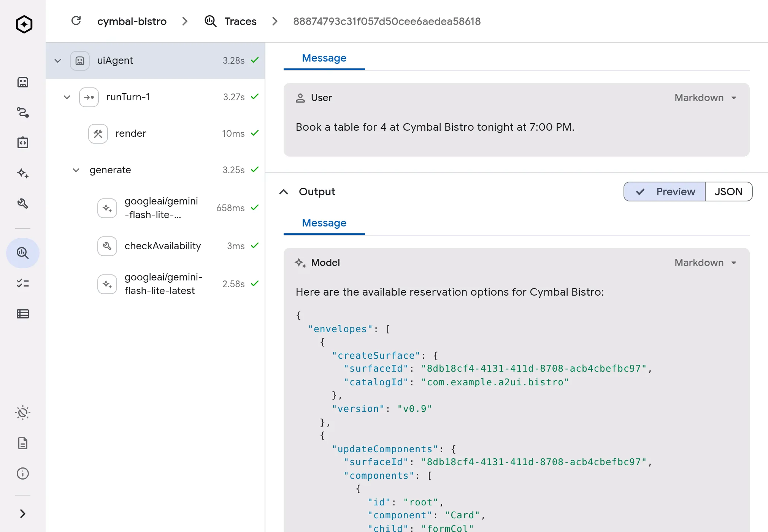The height and width of the screenshot is (532, 768).
Task: Click the checkAvailability wrench icon
Action: click(107, 246)
